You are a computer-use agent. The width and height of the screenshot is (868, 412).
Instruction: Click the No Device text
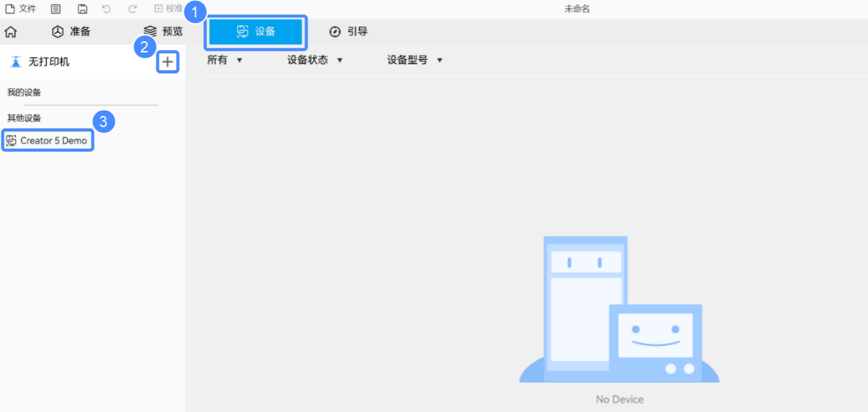pos(620,399)
